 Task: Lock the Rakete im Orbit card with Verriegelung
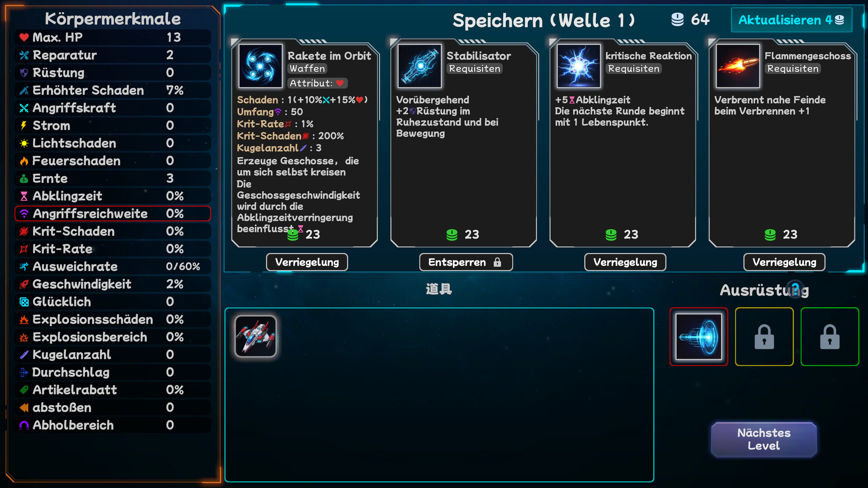[307, 262]
